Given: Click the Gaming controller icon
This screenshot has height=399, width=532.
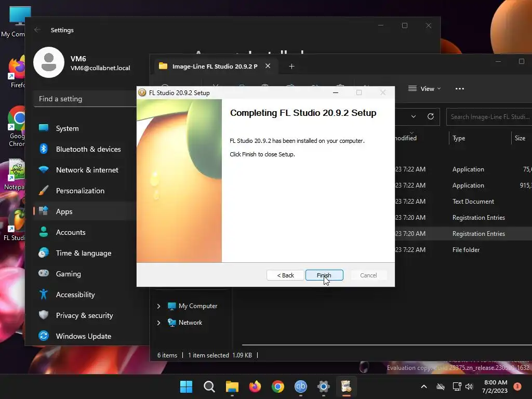Looking at the screenshot, I should (44, 273).
